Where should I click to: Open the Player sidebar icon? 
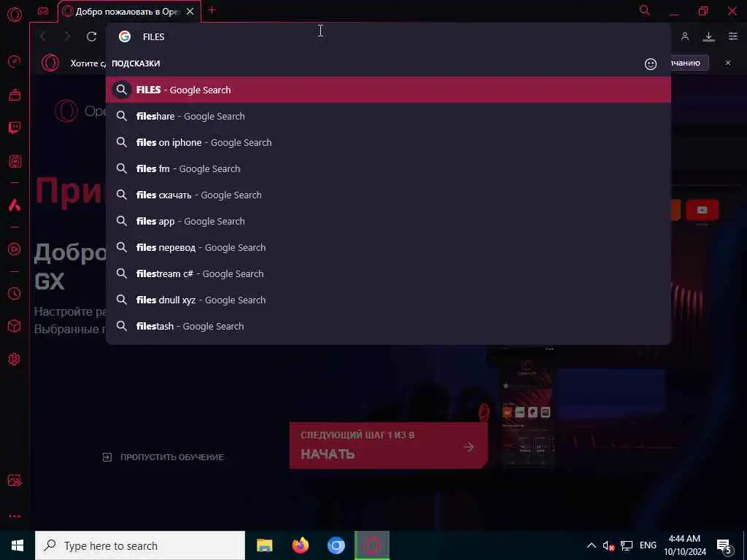click(x=15, y=249)
